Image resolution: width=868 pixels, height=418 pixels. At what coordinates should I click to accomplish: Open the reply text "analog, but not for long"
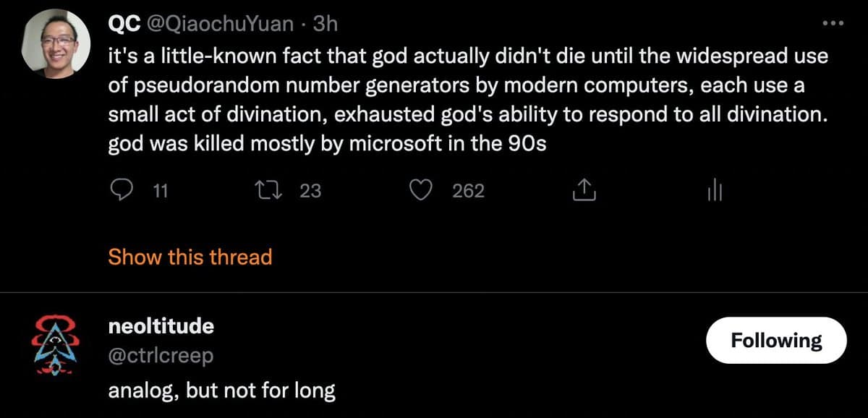point(221,391)
